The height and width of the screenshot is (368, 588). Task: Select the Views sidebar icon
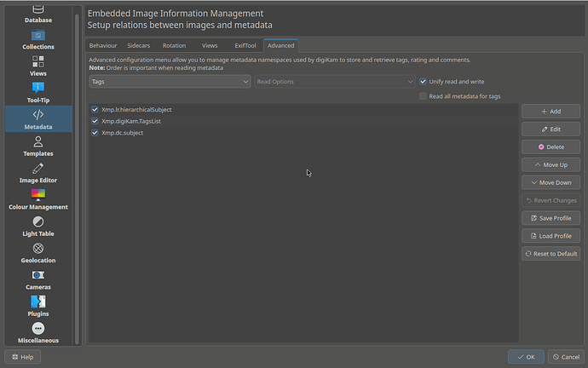coord(37,61)
